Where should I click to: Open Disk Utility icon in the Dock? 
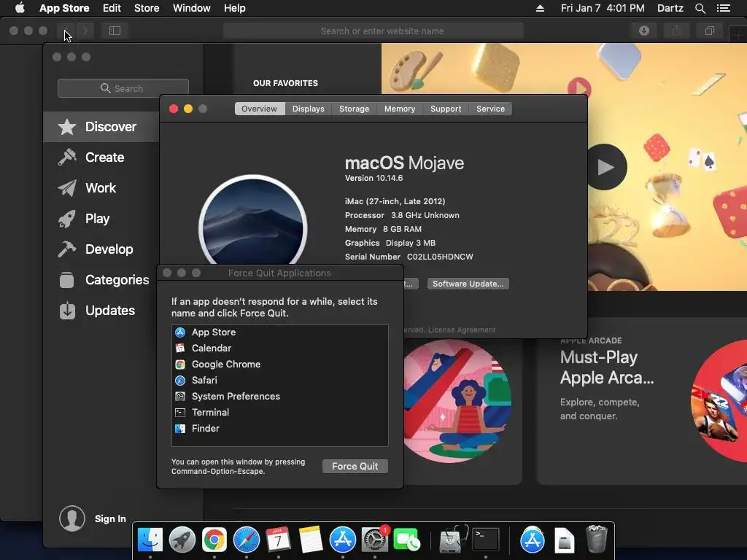pyautogui.click(x=453, y=539)
